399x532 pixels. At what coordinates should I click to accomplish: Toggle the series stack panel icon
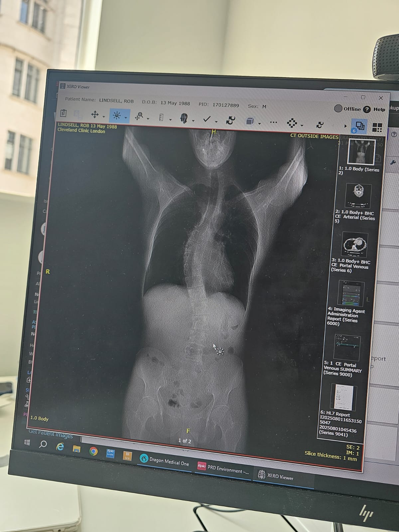tap(359, 126)
